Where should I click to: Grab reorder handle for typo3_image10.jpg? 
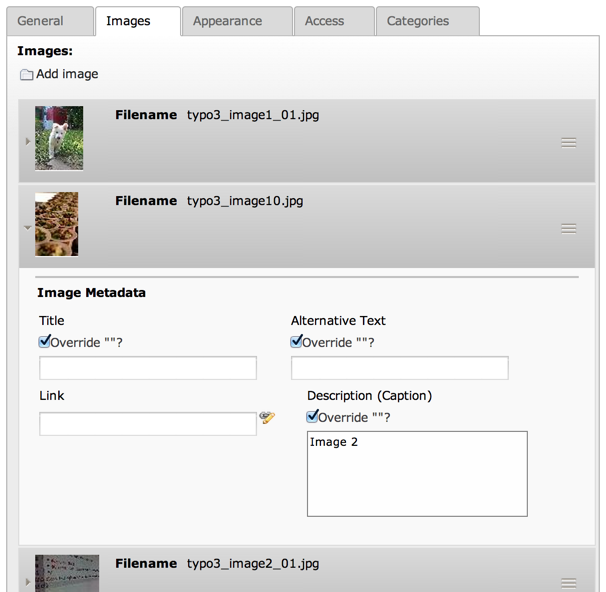pos(569,229)
